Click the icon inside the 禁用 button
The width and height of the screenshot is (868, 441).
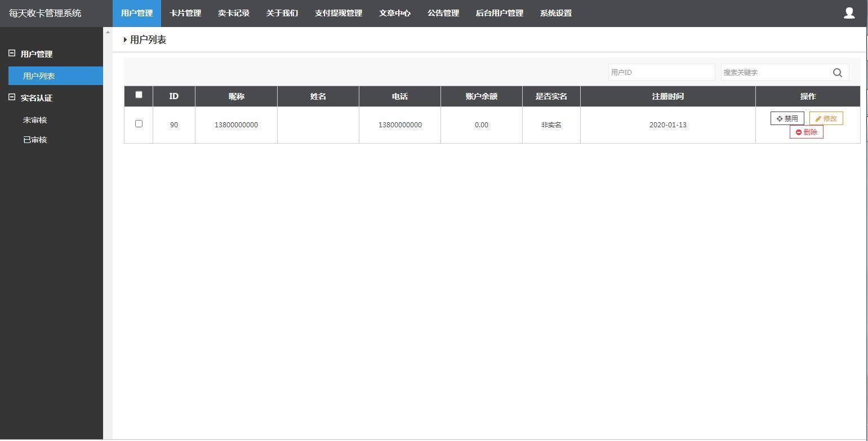(779, 118)
